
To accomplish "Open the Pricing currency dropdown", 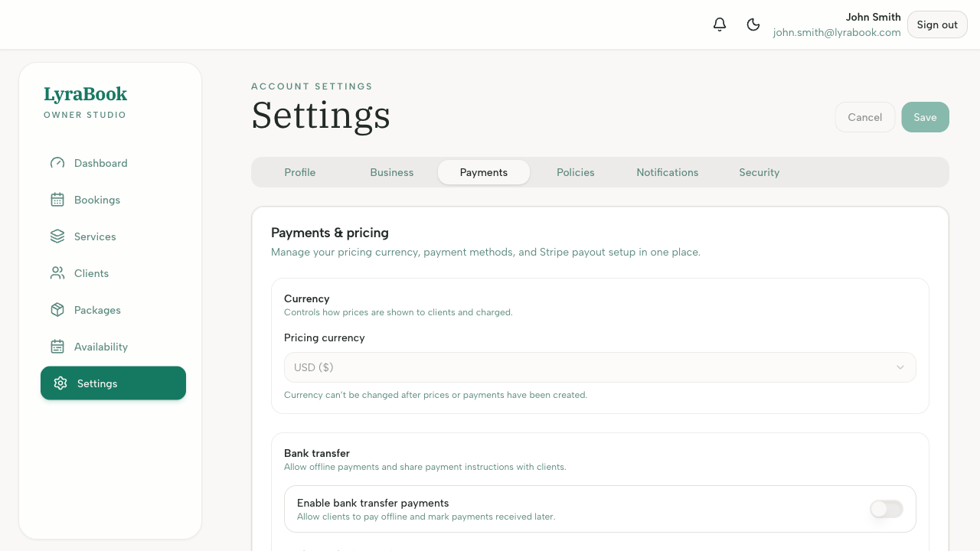I will [599, 367].
